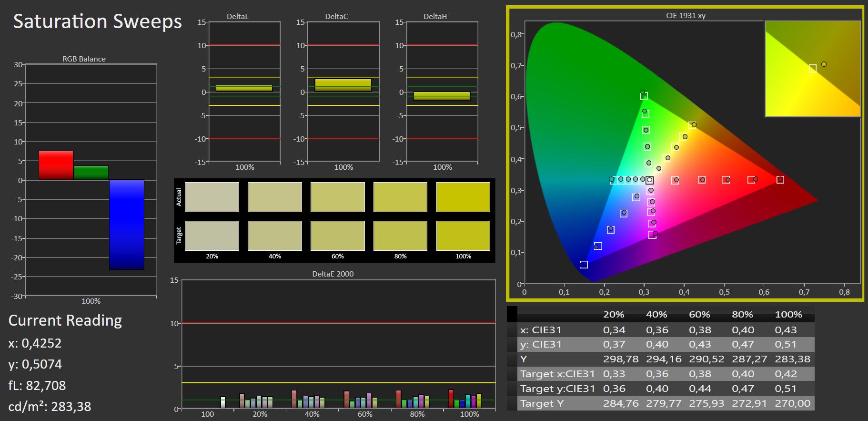The width and height of the screenshot is (868, 421).
Task: Click the yellow bar in DeltaL chart
Action: pyautogui.click(x=244, y=89)
